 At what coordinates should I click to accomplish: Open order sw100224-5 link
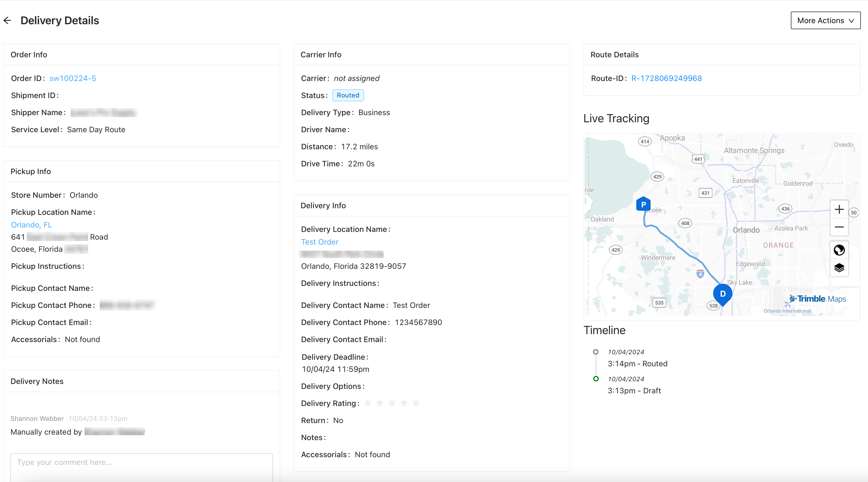pos(73,78)
